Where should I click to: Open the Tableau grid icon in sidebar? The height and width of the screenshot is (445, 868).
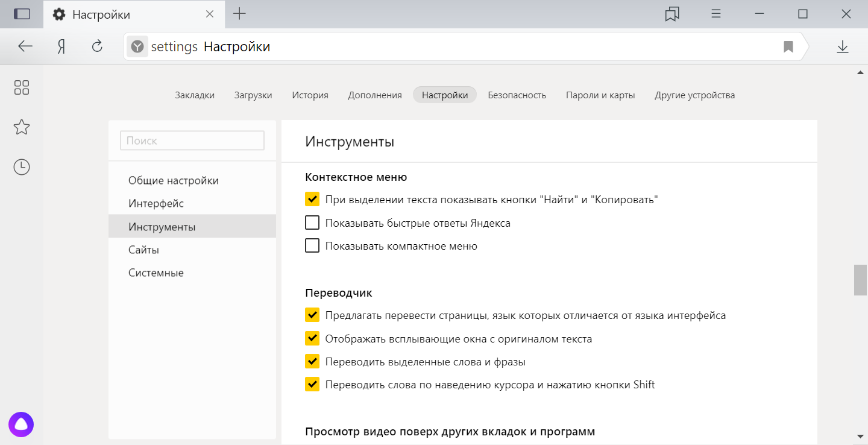pos(22,87)
